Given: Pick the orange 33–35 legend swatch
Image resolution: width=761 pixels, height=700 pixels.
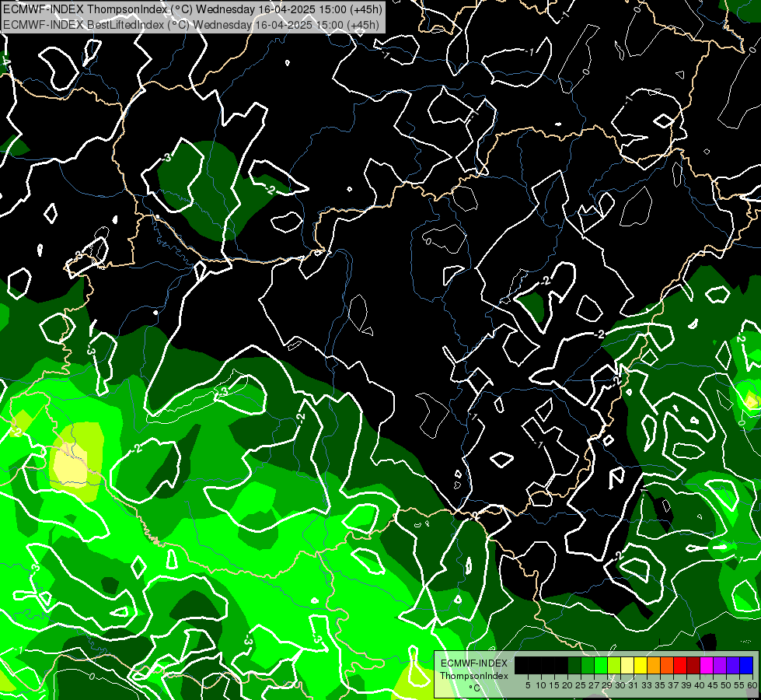Looking at the screenshot, I should (654, 666).
